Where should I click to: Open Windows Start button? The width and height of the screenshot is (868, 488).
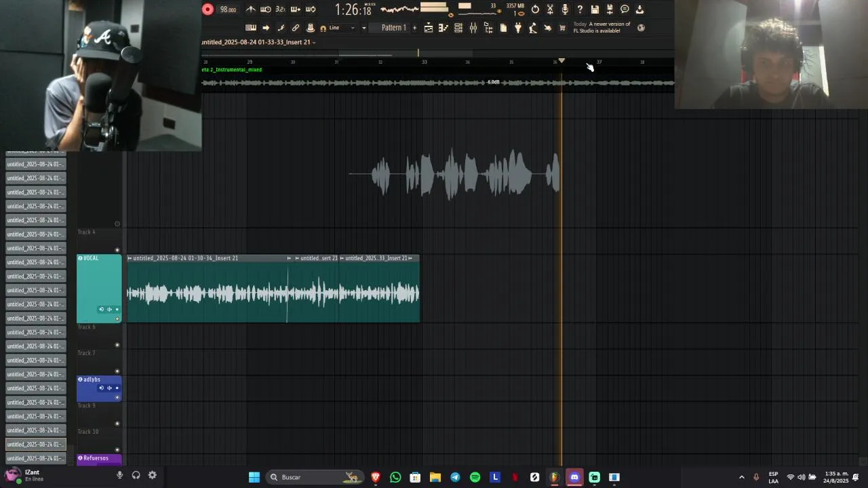tap(254, 477)
